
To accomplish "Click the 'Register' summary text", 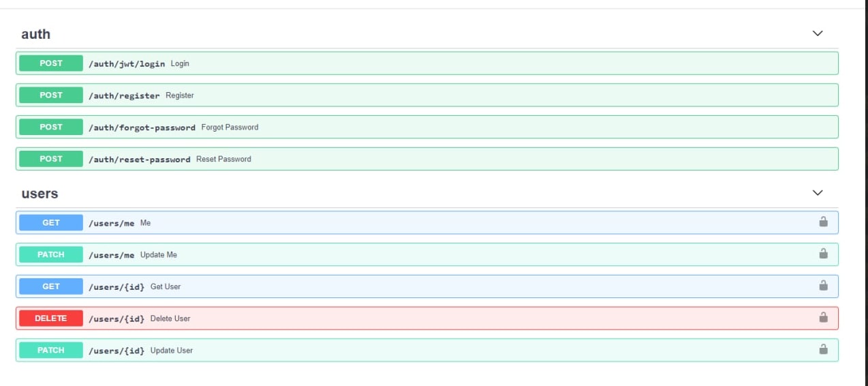I will [180, 95].
